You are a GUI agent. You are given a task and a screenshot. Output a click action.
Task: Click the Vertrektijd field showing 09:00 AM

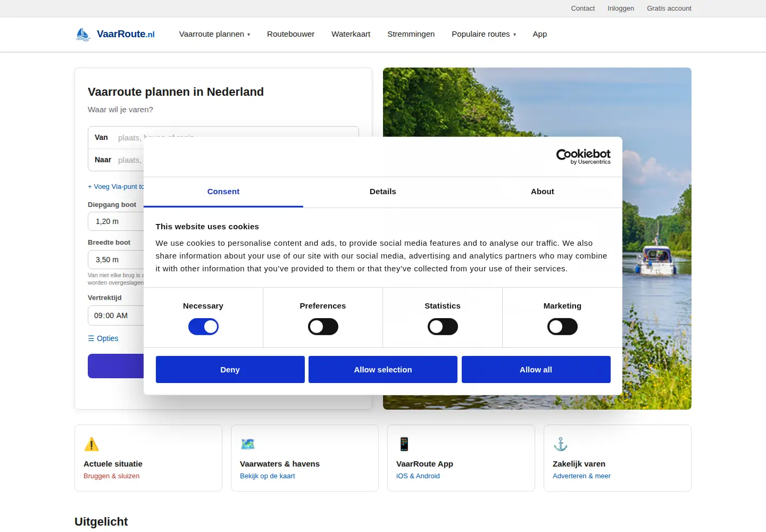[x=116, y=315]
